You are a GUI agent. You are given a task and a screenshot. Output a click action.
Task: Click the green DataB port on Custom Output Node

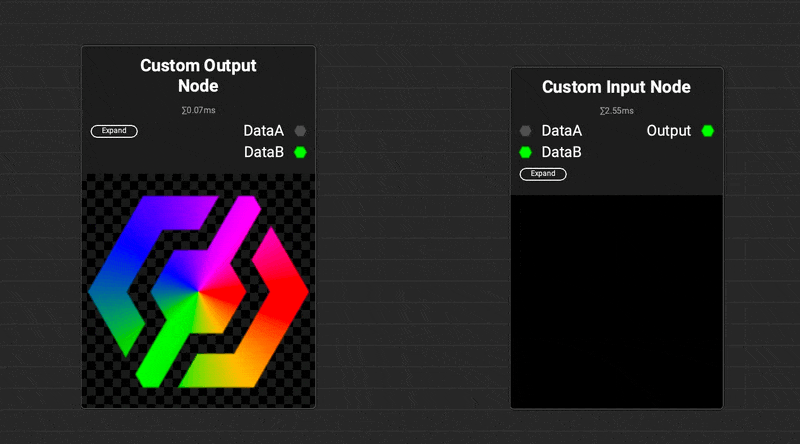coord(300,153)
